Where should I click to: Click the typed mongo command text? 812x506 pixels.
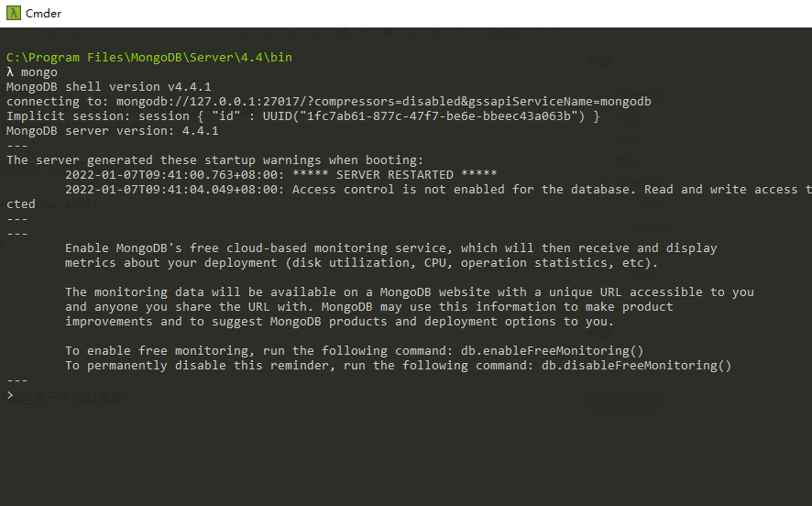pos(39,72)
